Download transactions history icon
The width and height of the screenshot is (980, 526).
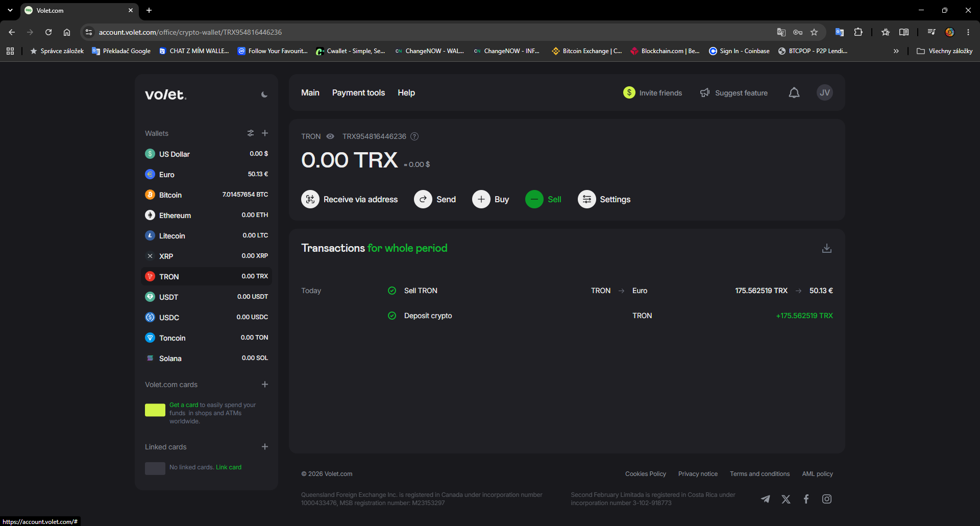click(x=827, y=248)
